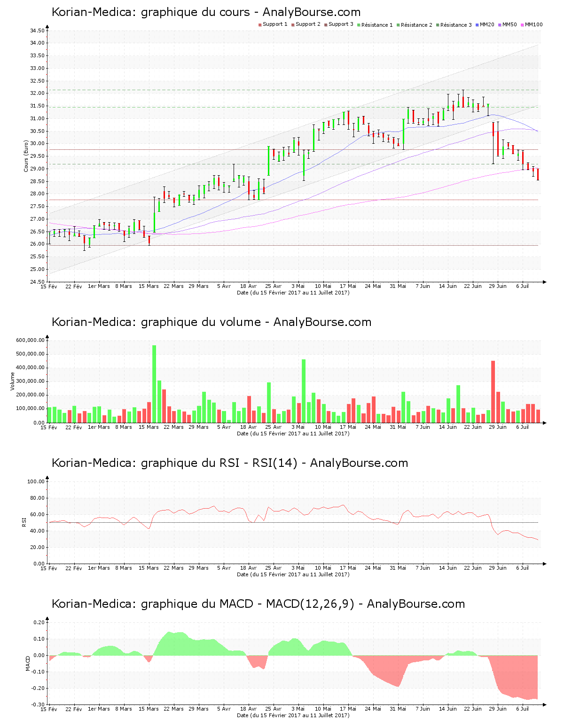Click the 600,000.00 volume axis value
The height and width of the screenshot is (728, 564).
(x=31, y=340)
